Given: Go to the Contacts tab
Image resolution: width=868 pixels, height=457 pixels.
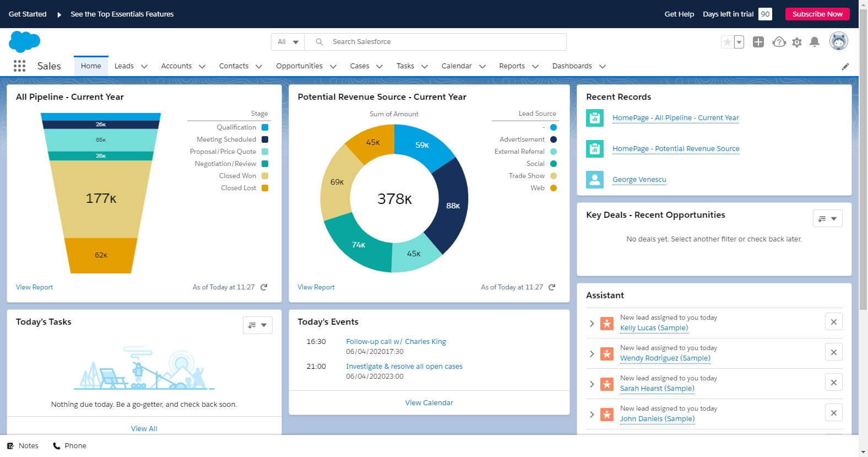Looking at the screenshot, I should pos(234,66).
